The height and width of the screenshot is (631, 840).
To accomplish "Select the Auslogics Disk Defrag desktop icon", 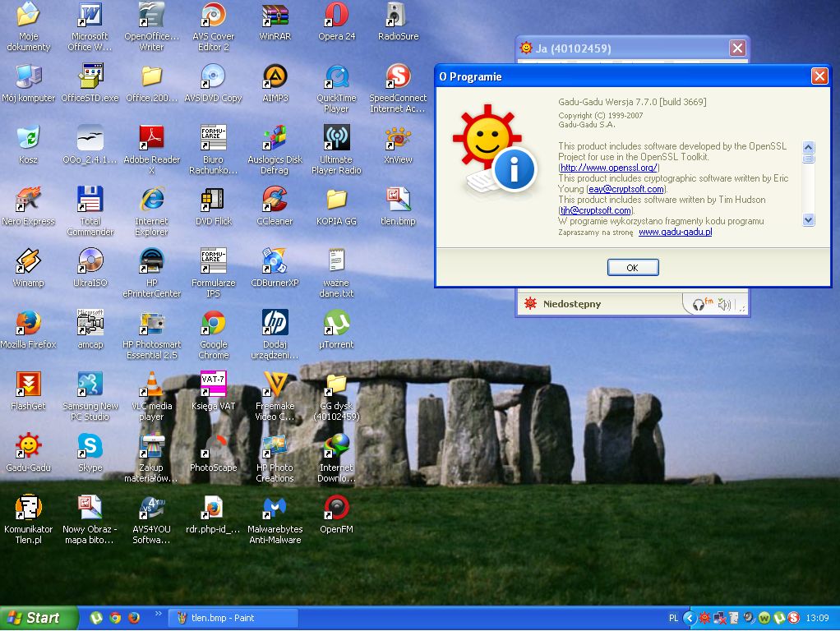I will [275, 150].
